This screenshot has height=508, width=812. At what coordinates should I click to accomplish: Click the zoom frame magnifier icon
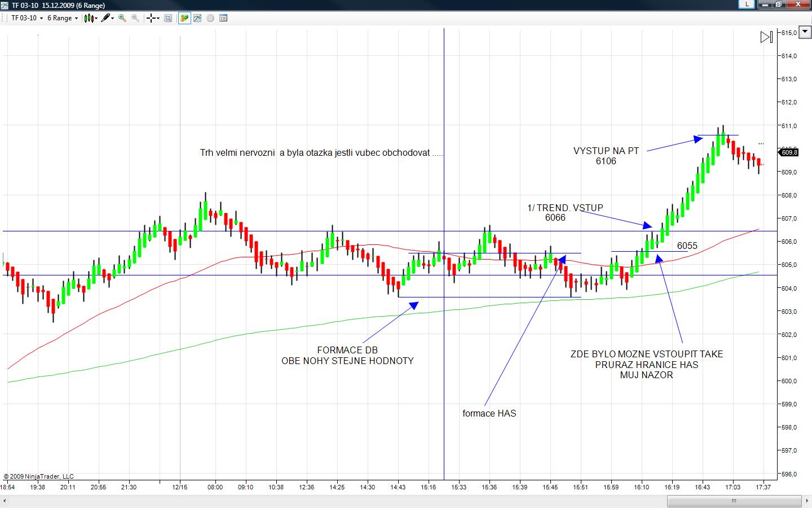pyautogui.click(x=168, y=18)
